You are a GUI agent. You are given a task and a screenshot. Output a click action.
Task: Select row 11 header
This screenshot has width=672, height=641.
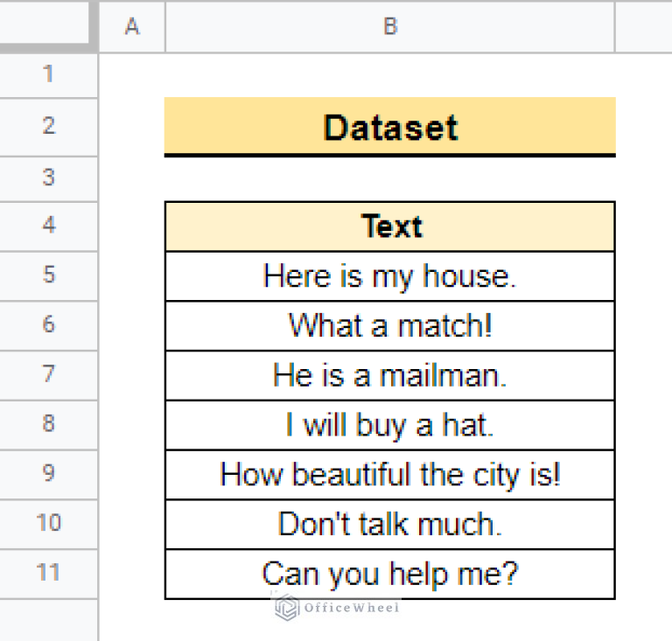pos(48,573)
